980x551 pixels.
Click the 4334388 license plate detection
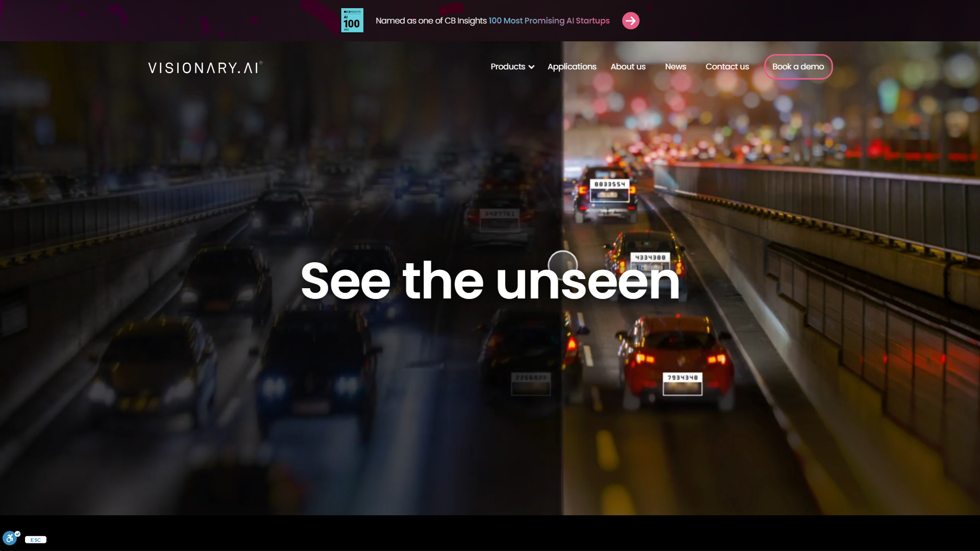pos(650,258)
